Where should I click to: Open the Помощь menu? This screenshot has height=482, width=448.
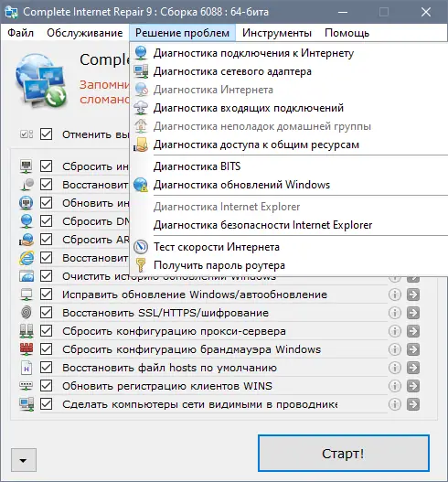tap(347, 33)
